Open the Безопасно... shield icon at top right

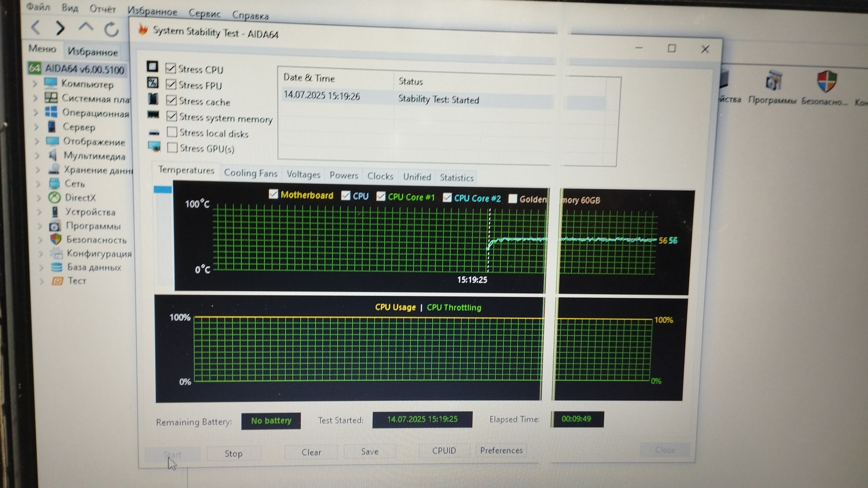coord(826,82)
